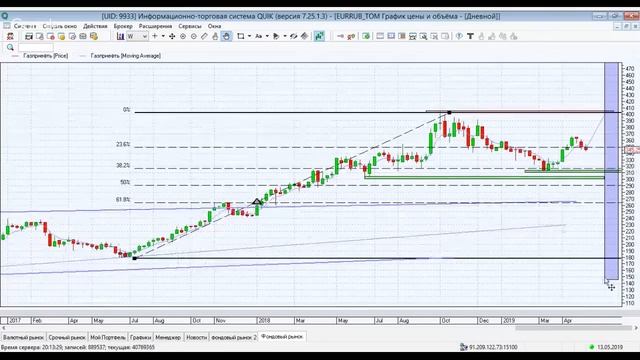Viewport: 640px width, 360px height.
Task: Click the Газпрнефть [Price] legend
Action: pyautogui.click(x=45, y=56)
